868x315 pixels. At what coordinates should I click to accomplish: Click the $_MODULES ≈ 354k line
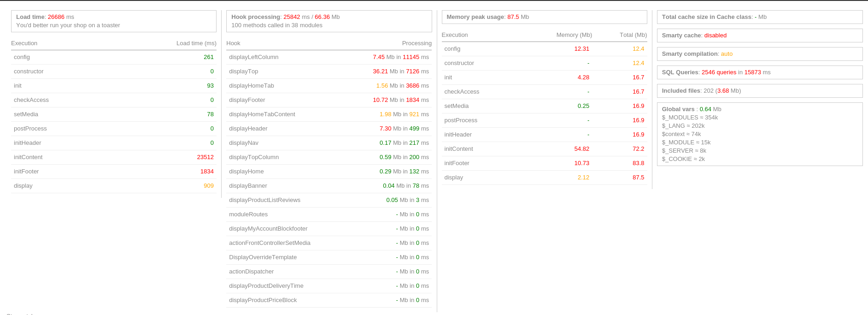click(690, 118)
